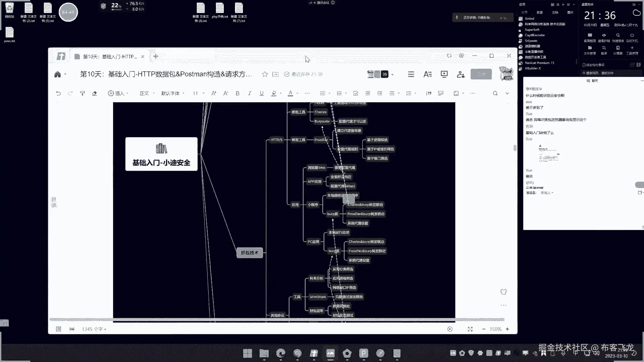The width and height of the screenshot is (644, 362).
Task: Select the 第10天 document tab
Action: [x=110, y=57]
